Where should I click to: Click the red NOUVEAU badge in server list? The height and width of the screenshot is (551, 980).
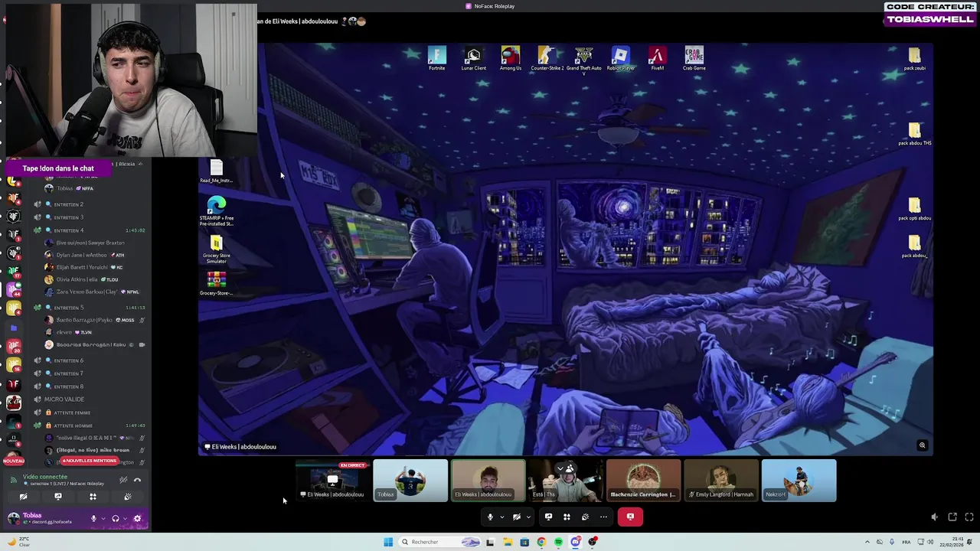pyautogui.click(x=13, y=461)
